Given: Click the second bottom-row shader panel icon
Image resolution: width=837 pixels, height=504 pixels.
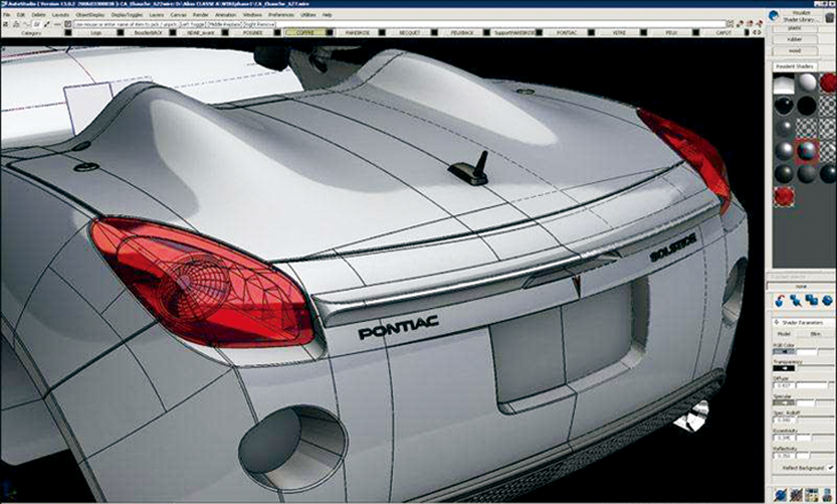Looking at the screenshot, I should point(797,494).
